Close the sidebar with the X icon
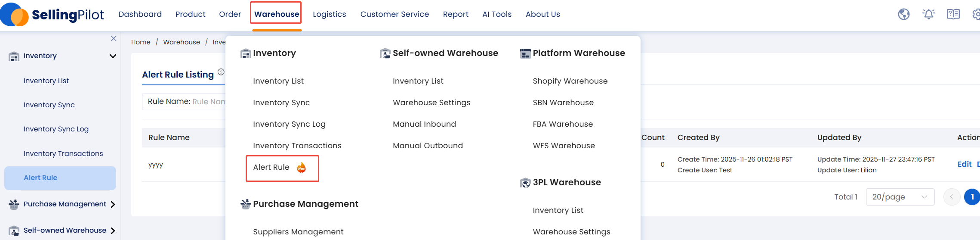The width and height of the screenshot is (980, 240). 114,39
